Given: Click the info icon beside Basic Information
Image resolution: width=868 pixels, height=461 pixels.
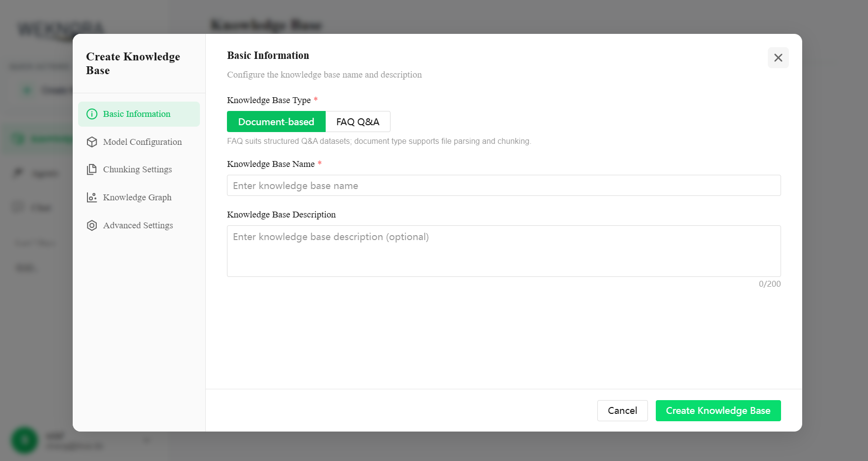Looking at the screenshot, I should tap(92, 113).
